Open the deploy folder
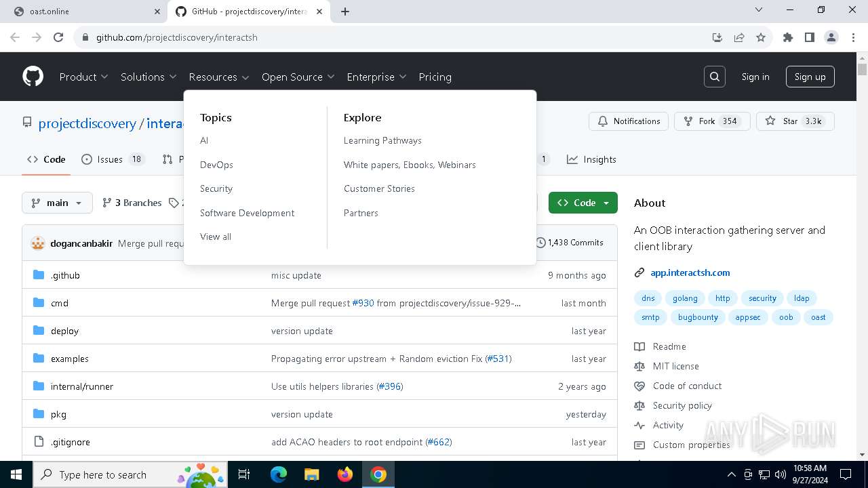Image resolution: width=868 pixels, height=488 pixels. pos(64,331)
